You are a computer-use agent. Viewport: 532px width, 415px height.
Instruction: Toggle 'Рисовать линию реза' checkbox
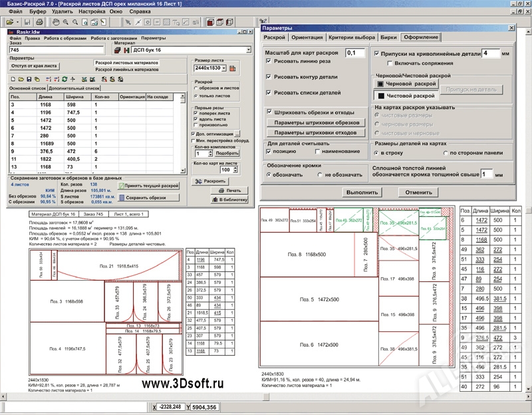(269, 61)
